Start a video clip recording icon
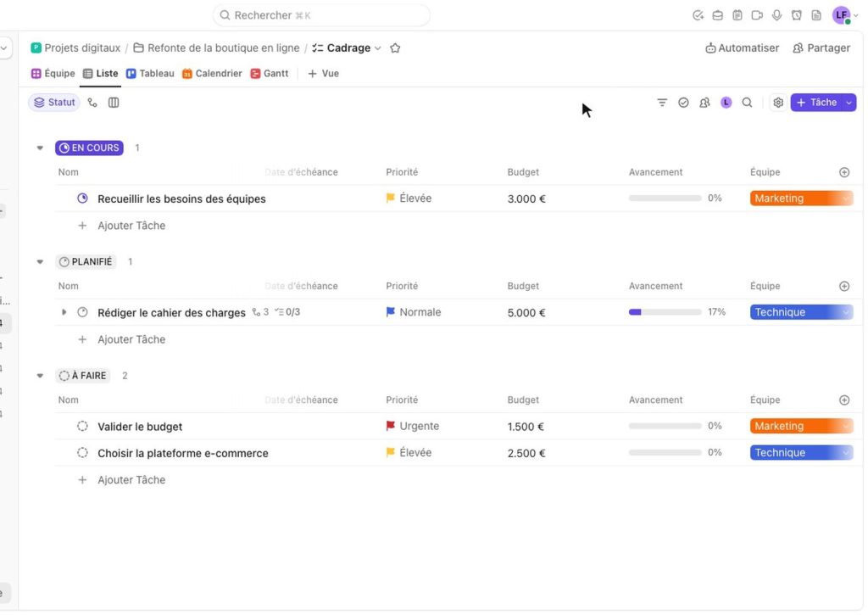The height and width of the screenshot is (615, 868). (757, 15)
